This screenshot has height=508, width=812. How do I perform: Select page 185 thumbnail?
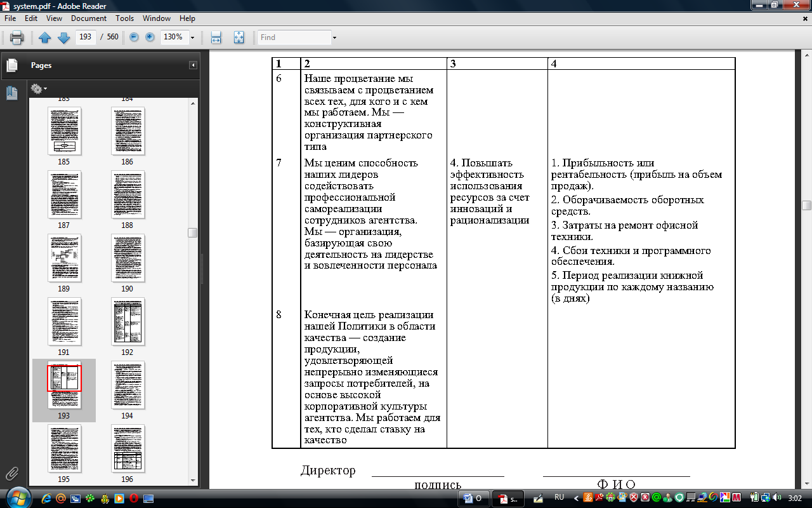coord(64,131)
